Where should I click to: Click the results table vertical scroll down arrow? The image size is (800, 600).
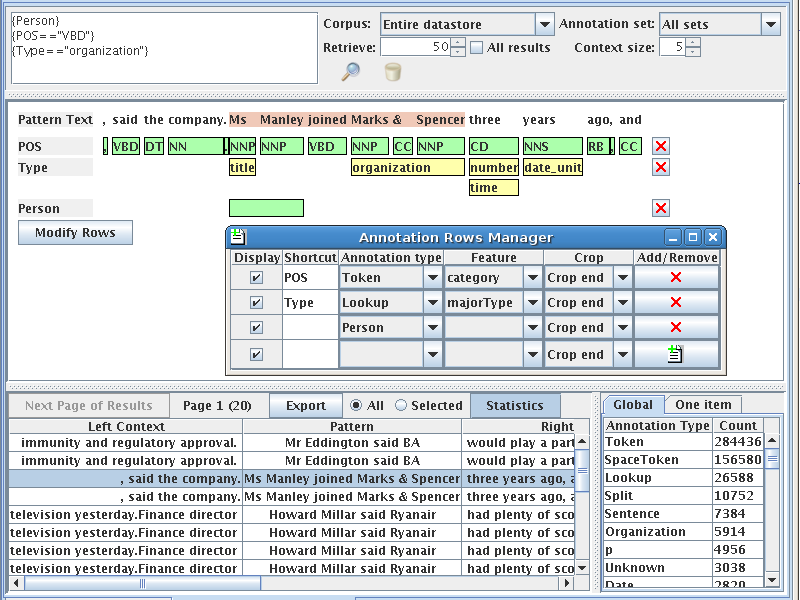coord(582,567)
